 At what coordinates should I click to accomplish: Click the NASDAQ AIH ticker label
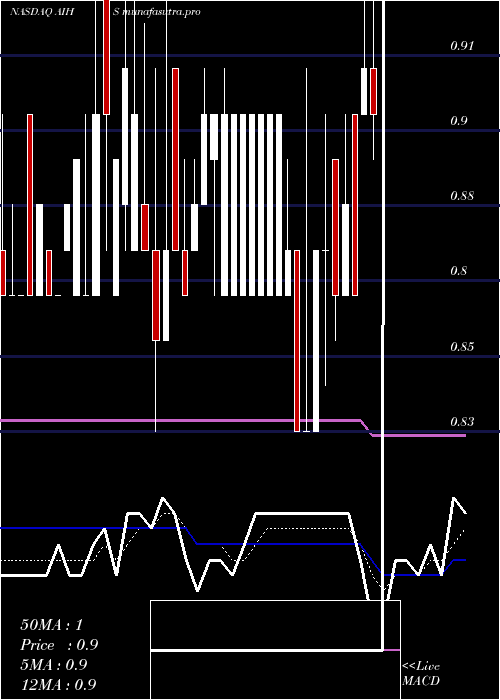tap(42, 12)
